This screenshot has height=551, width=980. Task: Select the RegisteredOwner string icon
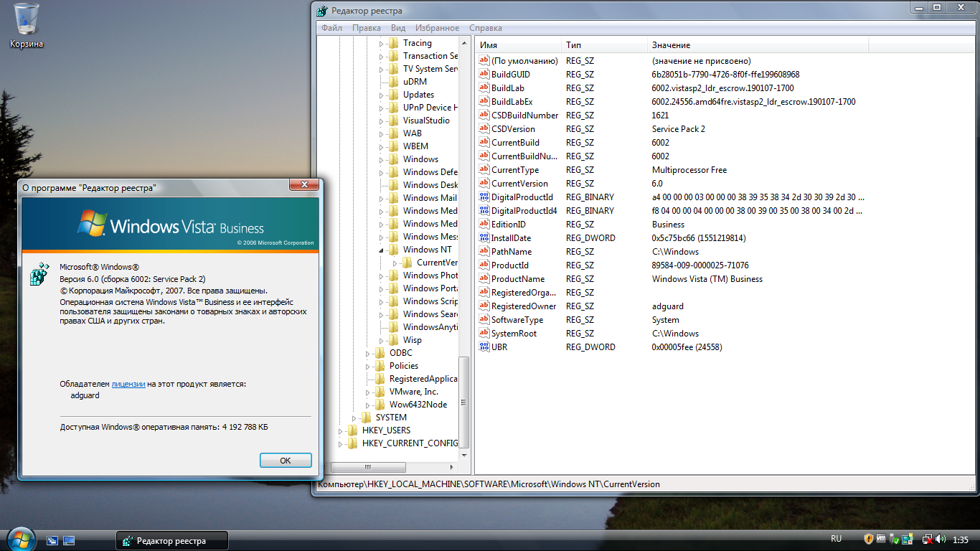(484, 306)
